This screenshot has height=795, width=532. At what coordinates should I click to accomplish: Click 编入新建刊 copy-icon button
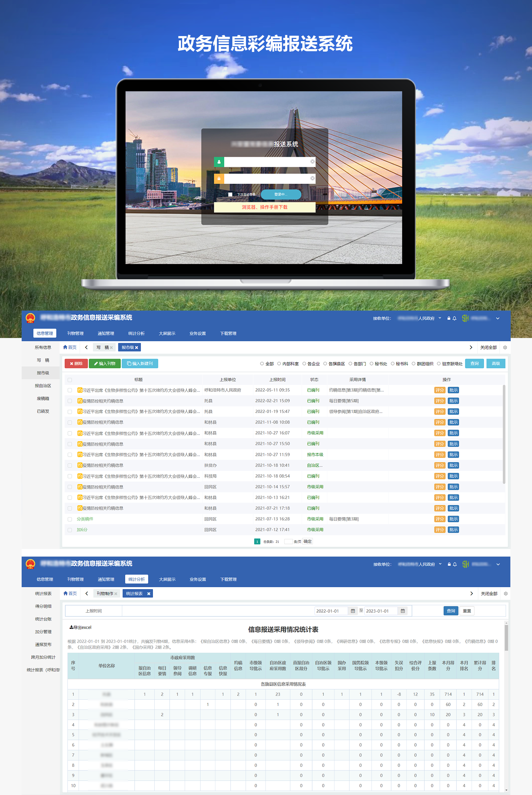tap(140, 364)
